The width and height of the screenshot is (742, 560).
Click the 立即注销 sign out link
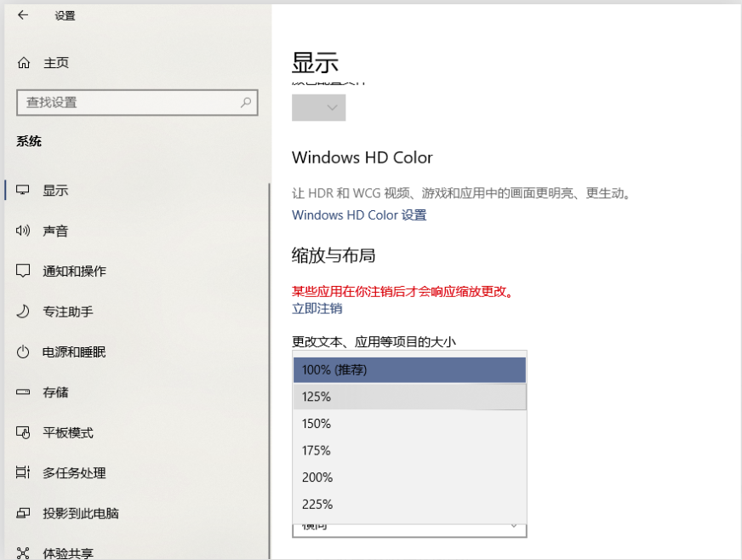317,308
